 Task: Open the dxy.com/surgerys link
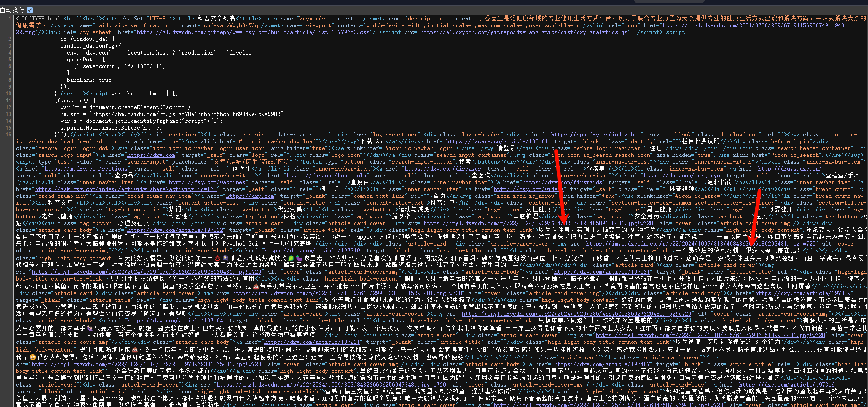point(682,176)
